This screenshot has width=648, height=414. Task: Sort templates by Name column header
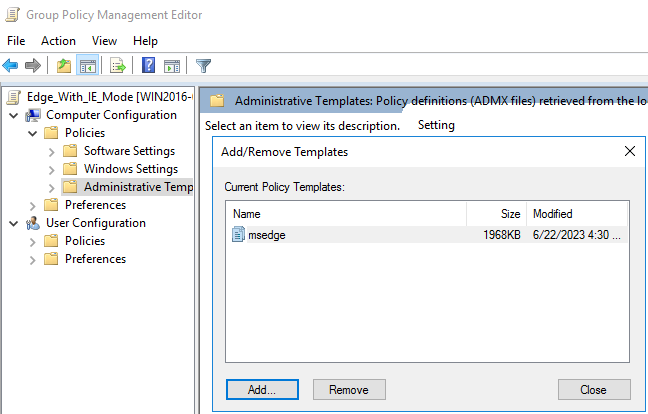click(346, 214)
